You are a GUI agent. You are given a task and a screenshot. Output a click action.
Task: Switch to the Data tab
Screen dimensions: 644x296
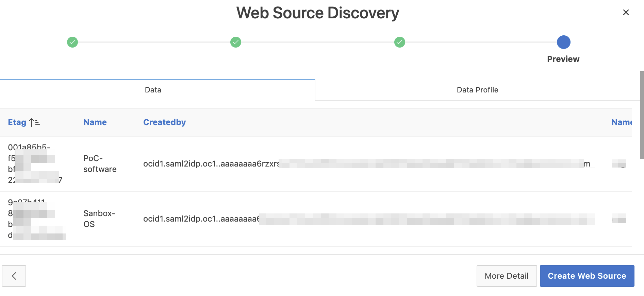click(x=153, y=90)
